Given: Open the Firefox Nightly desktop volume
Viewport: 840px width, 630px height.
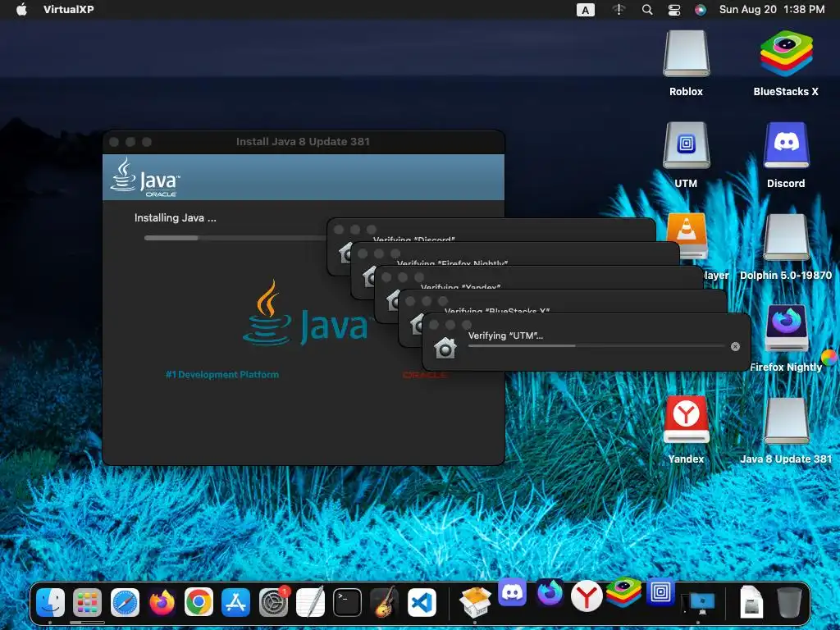Looking at the screenshot, I should click(786, 328).
